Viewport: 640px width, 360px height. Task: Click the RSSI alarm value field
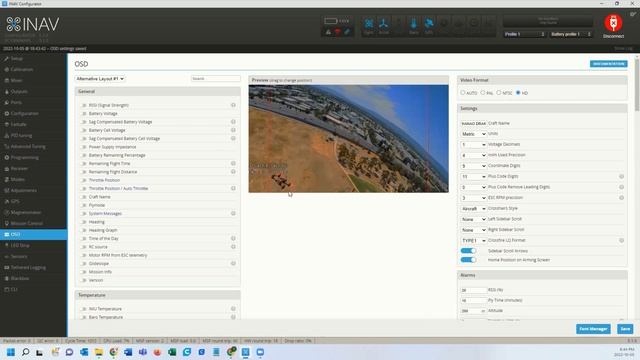tap(473, 290)
